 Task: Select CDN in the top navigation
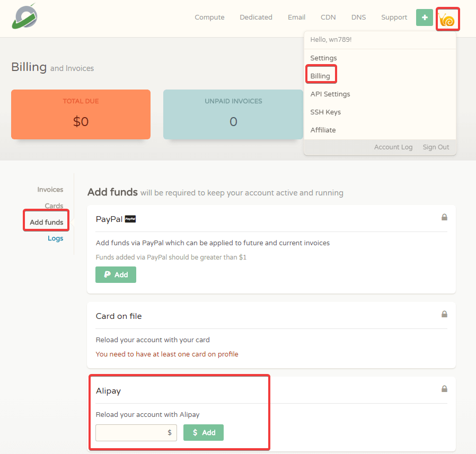(x=328, y=17)
